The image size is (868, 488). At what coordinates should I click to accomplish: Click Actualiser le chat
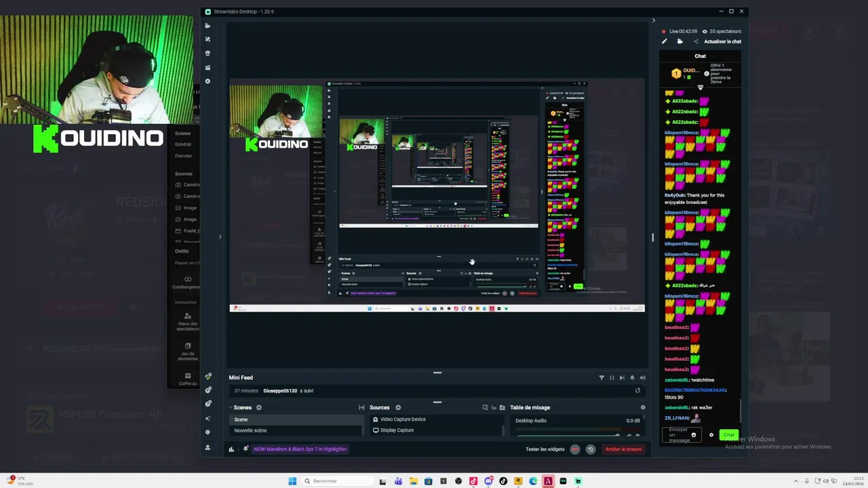click(722, 41)
